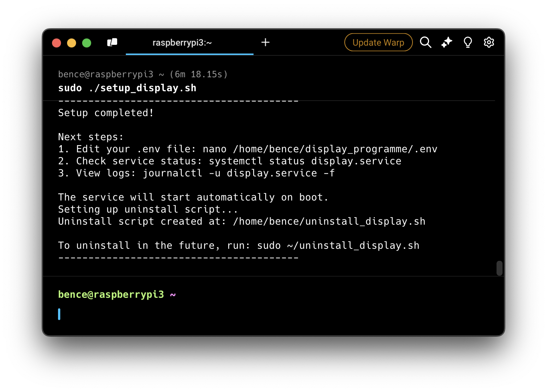The height and width of the screenshot is (392, 547).
Task: Open the search magnifier icon
Action: point(426,42)
